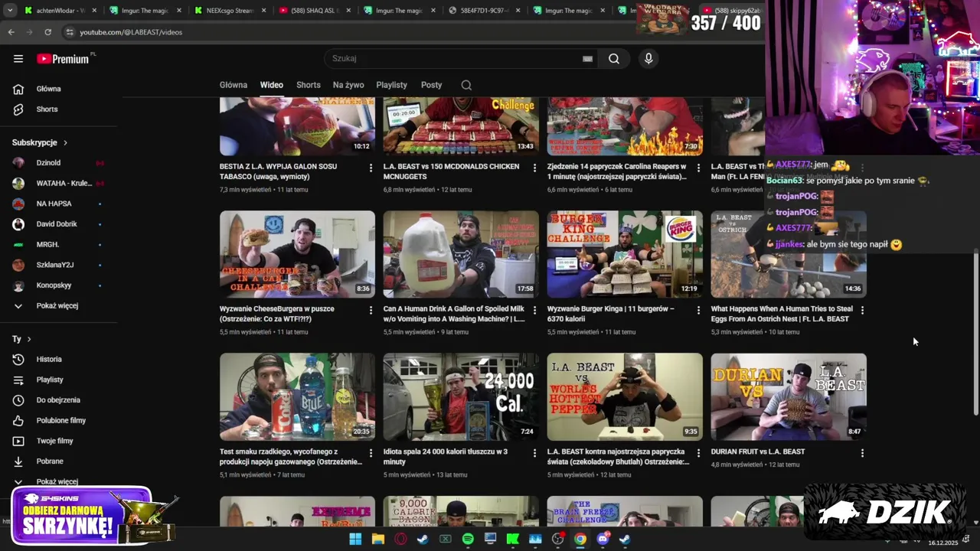Close the achtenWlodar browser tab
Viewport: 980px width, 551px height.
(x=95, y=10)
